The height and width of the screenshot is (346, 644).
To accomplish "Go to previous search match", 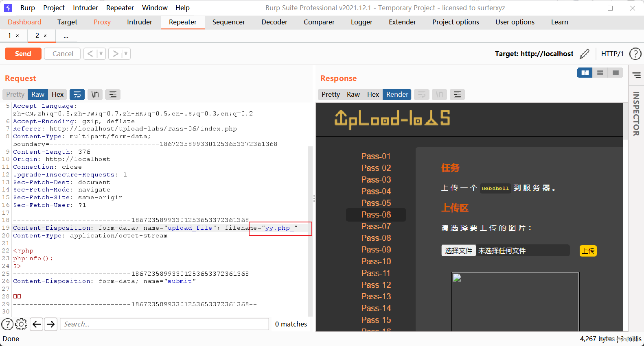I will (37, 324).
